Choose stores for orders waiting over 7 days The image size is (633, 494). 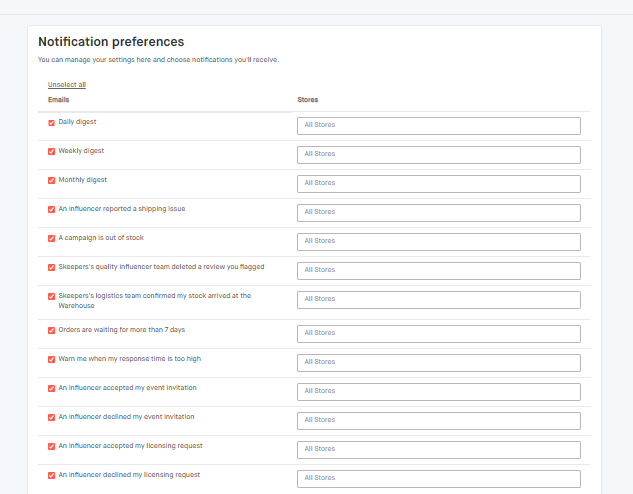click(x=438, y=334)
